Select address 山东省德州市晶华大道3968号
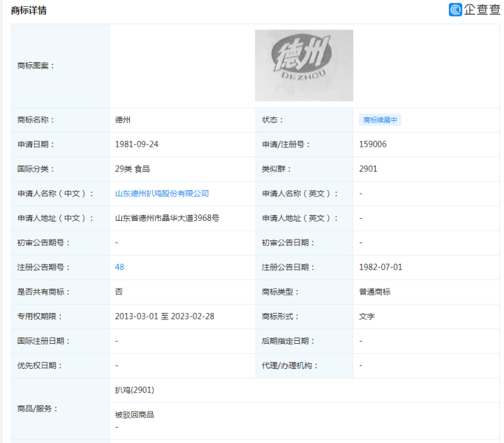This screenshot has height=443, width=504. click(167, 218)
